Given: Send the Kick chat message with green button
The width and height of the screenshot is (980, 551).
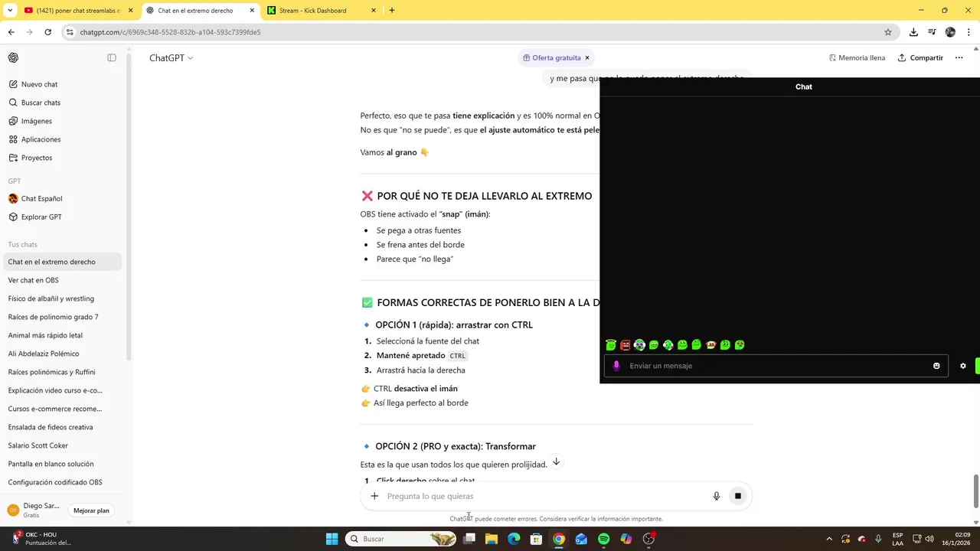Looking at the screenshot, I should click(x=978, y=366).
